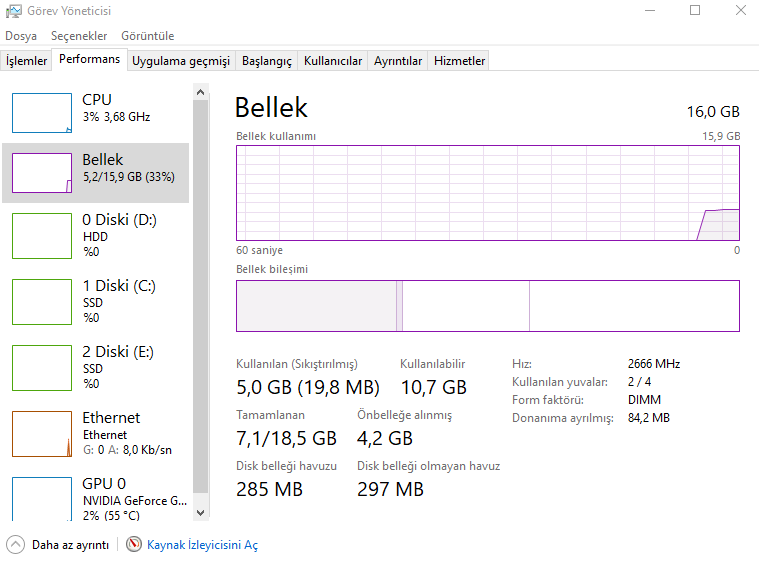
Task: Switch to the Başlangıç tab
Action: pos(267,61)
